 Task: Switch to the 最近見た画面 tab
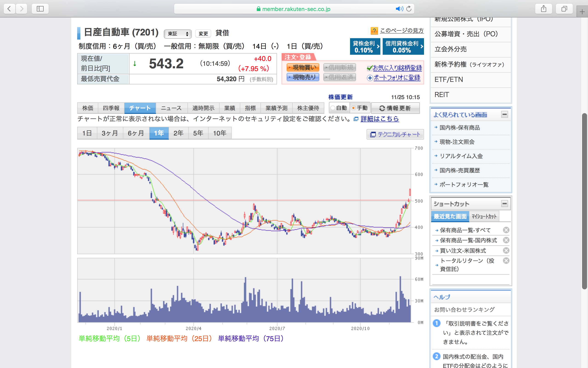[450, 216]
